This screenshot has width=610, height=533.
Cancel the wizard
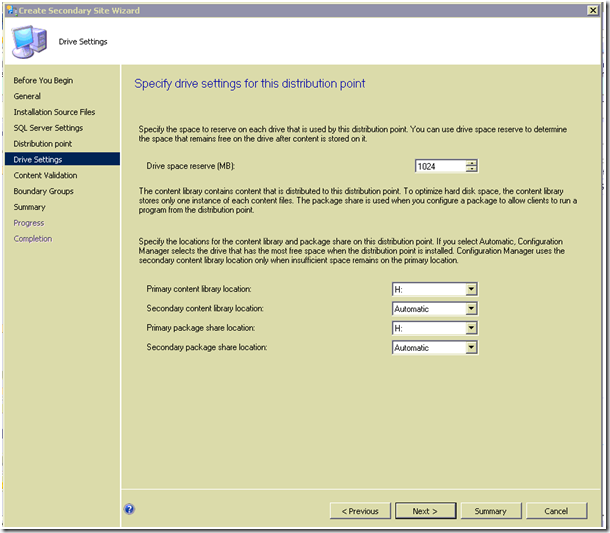(x=556, y=511)
